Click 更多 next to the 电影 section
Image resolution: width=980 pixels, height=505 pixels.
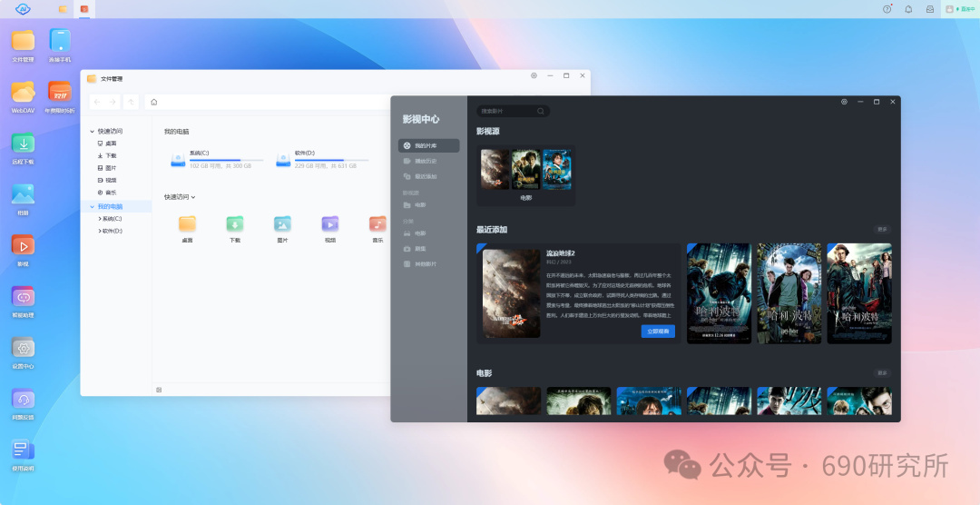click(882, 373)
